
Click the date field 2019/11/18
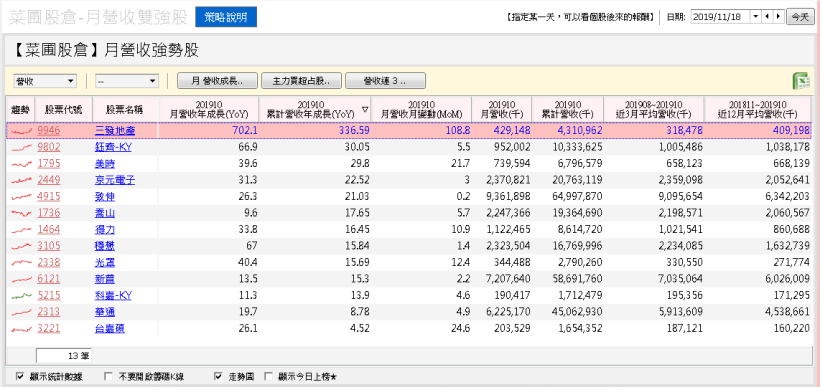click(x=721, y=17)
